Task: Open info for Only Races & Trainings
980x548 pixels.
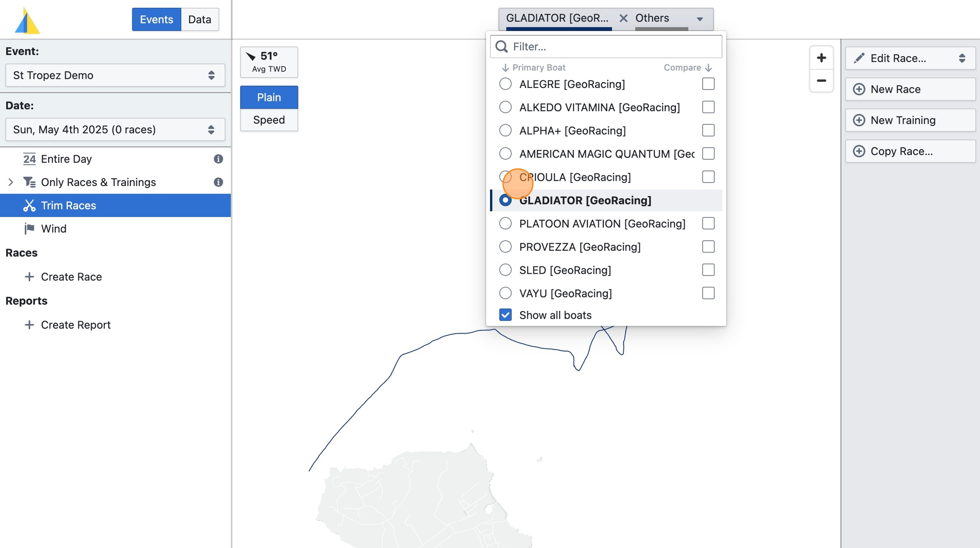Action: tap(218, 182)
